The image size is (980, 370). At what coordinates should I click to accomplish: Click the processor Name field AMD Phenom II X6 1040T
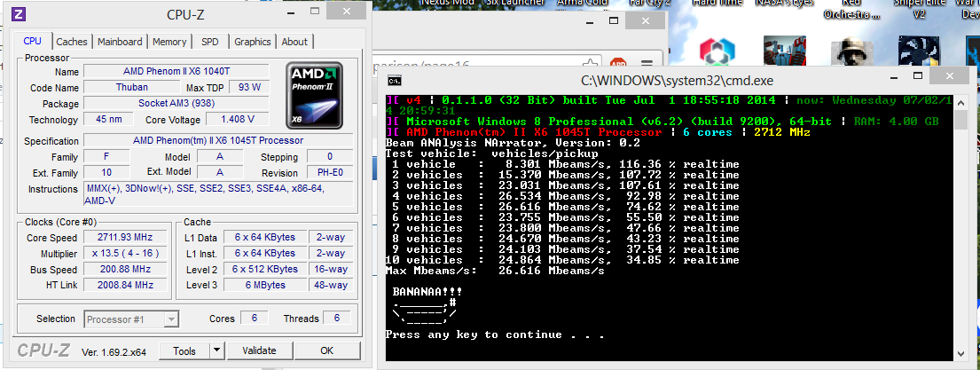tap(176, 71)
